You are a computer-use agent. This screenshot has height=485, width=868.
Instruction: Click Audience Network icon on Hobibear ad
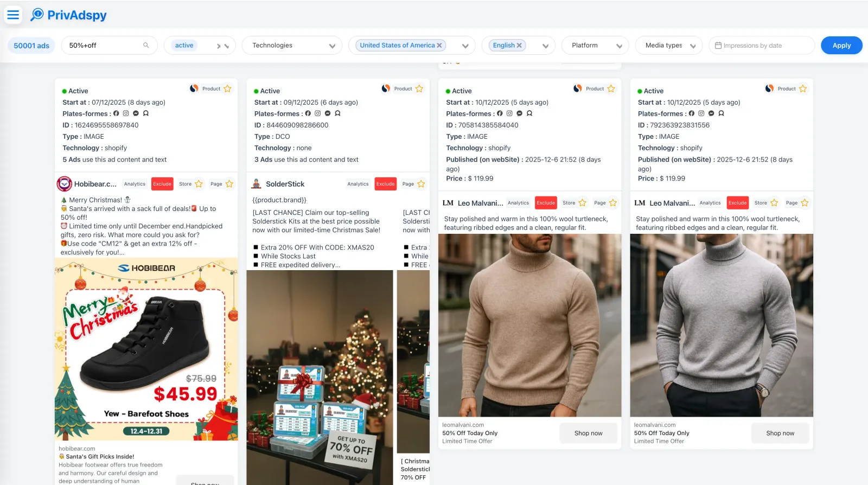pyautogui.click(x=145, y=113)
